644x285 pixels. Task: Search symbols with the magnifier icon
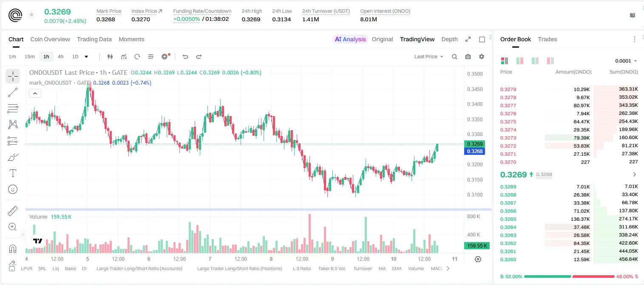tap(454, 57)
